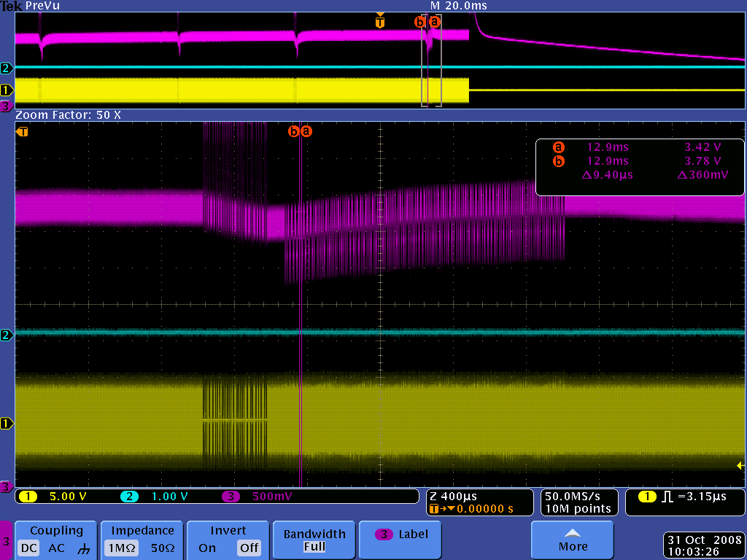Click the '50.0MS/s' sample rate readout
This screenshot has width=747, height=560.
pos(573,497)
